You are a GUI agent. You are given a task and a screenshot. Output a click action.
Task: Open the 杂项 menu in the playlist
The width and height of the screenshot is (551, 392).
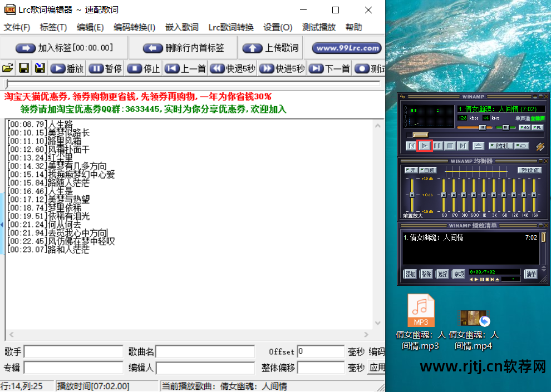[x=459, y=274]
